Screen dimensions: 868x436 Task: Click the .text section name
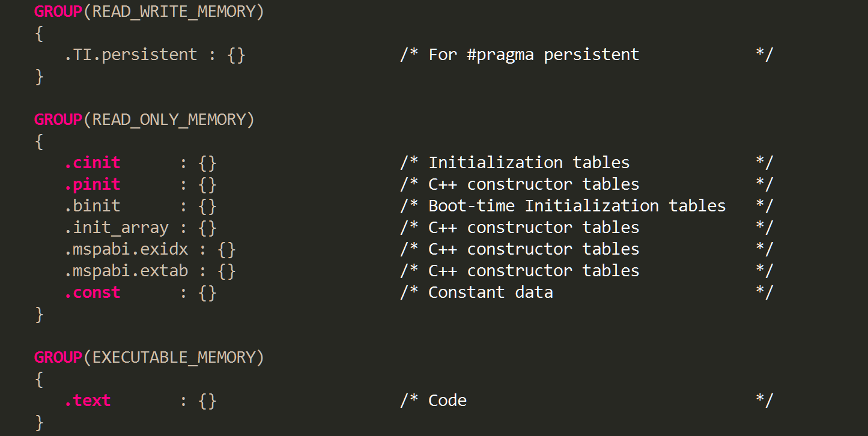coord(88,401)
